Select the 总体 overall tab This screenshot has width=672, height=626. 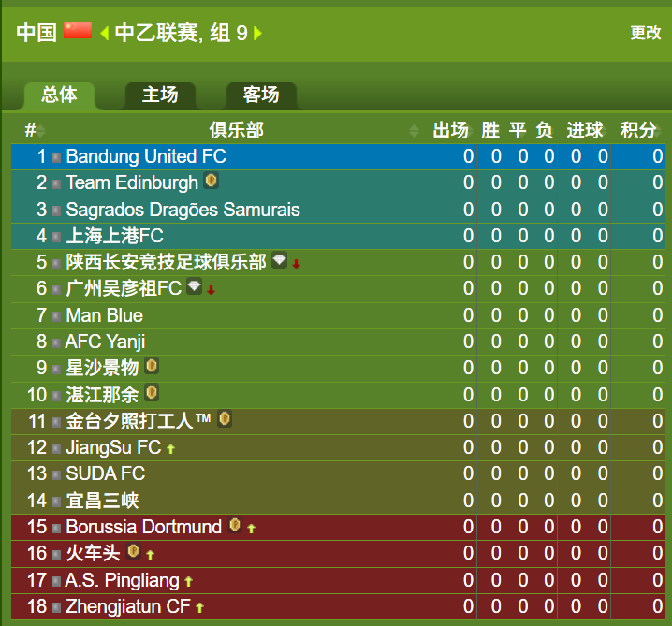[59, 95]
